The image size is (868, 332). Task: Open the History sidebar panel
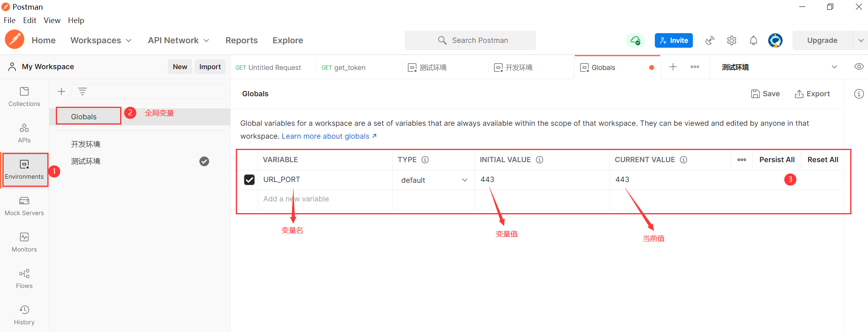pyautogui.click(x=24, y=315)
